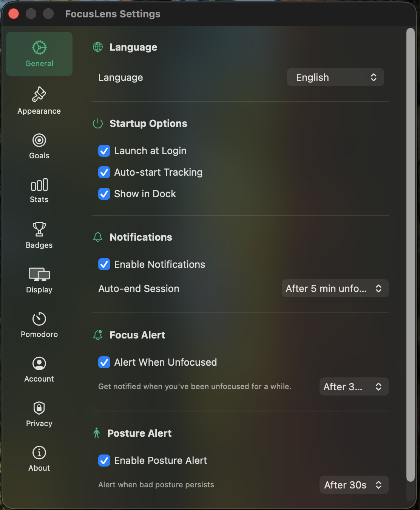
Task: Uncheck Launch at Login
Action: (104, 151)
